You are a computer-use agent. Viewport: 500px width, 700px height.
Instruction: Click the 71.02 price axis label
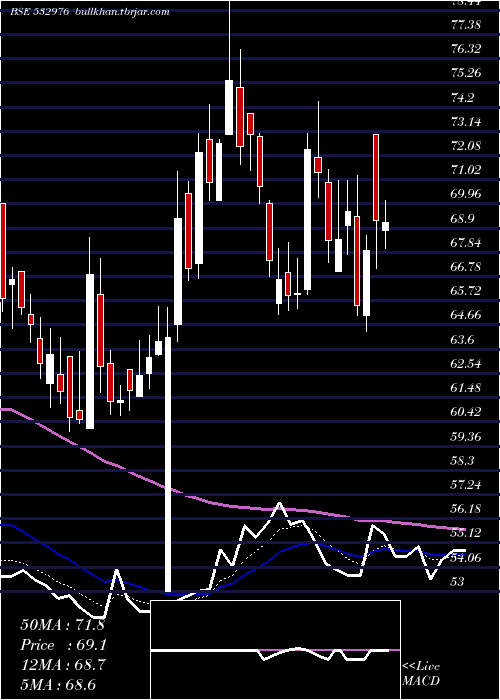pyautogui.click(x=466, y=169)
